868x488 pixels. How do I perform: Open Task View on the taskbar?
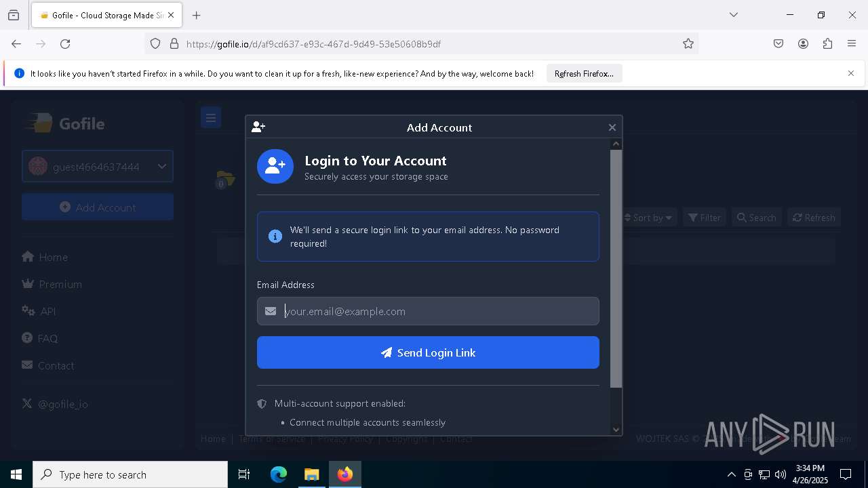244,474
